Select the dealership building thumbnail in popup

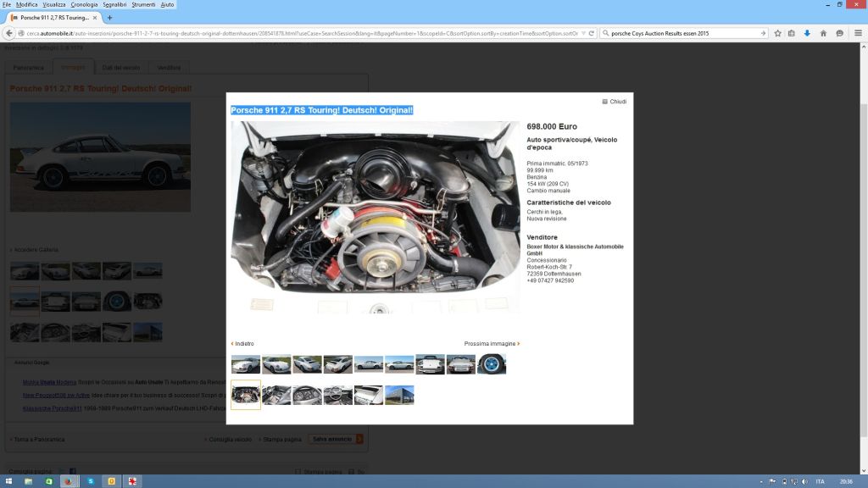coord(399,395)
